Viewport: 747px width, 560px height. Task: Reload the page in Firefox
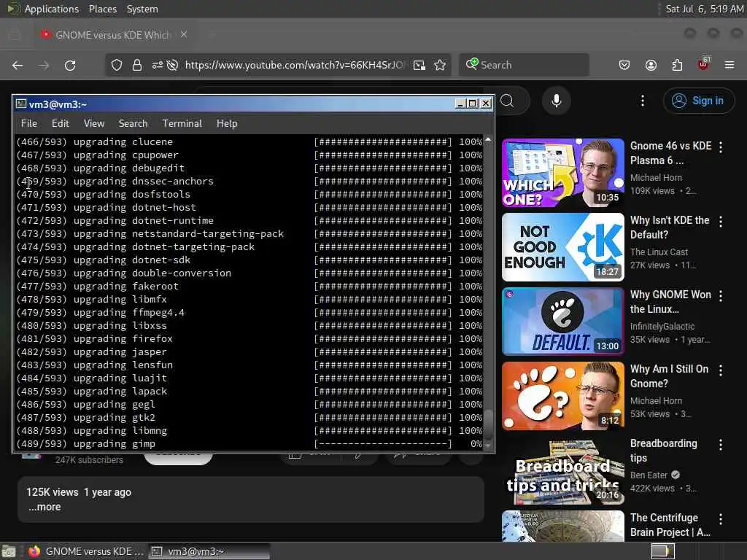tap(70, 65)
